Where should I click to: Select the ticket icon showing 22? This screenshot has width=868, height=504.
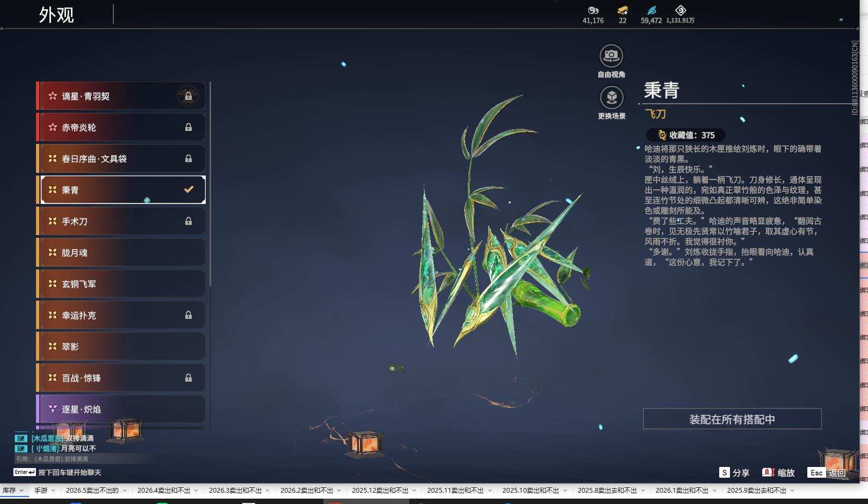[x=623, y=10]
